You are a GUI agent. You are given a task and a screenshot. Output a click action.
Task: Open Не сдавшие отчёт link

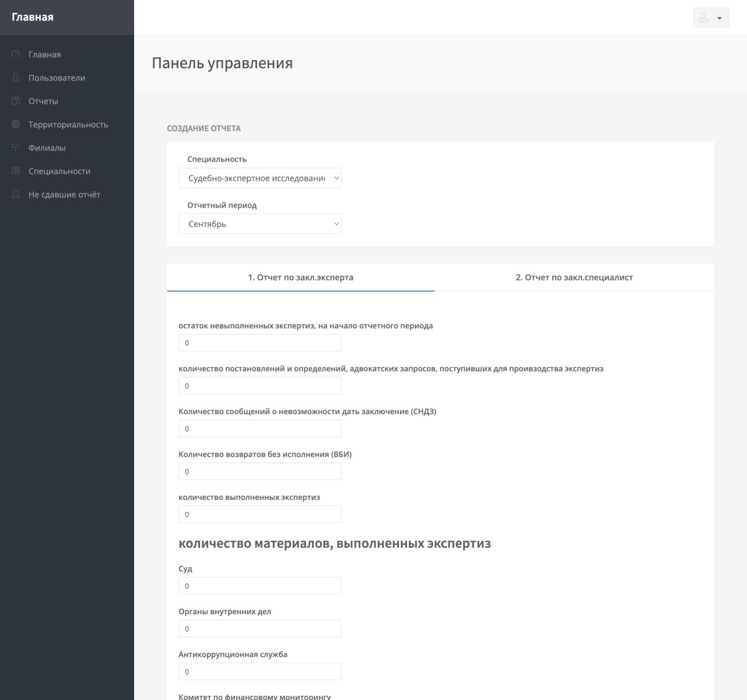(x=64, y=194)
